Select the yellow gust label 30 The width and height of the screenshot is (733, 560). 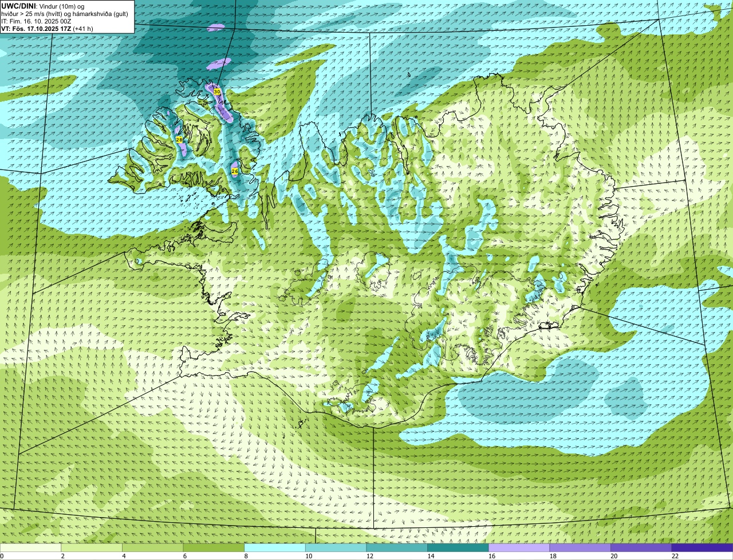pos(216,92)
